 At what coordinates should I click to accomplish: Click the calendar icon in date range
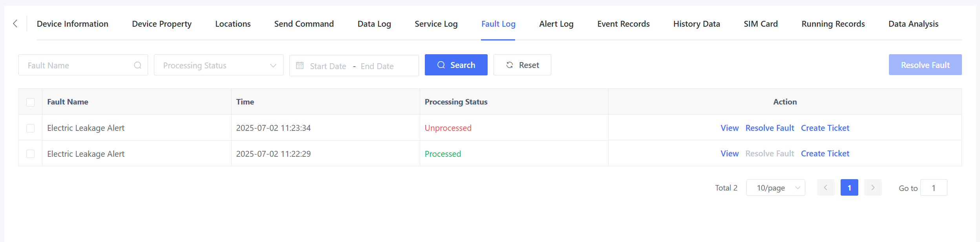pyautogui.click(x=300, y=66)
